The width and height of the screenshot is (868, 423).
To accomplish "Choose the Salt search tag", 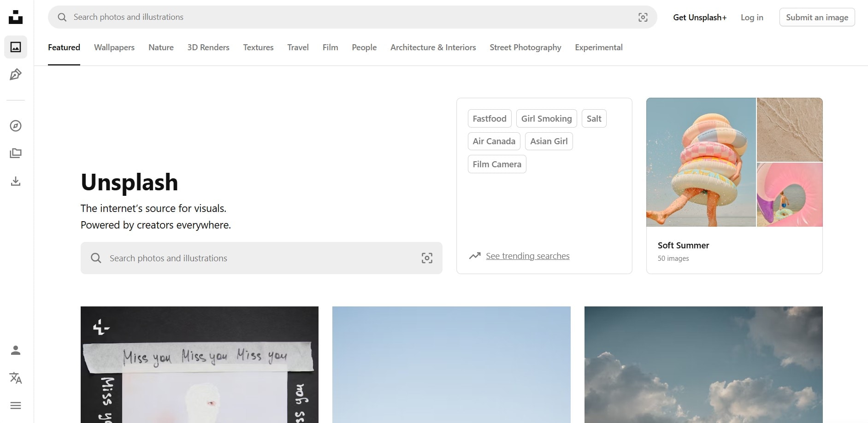I will pos(594,118).
